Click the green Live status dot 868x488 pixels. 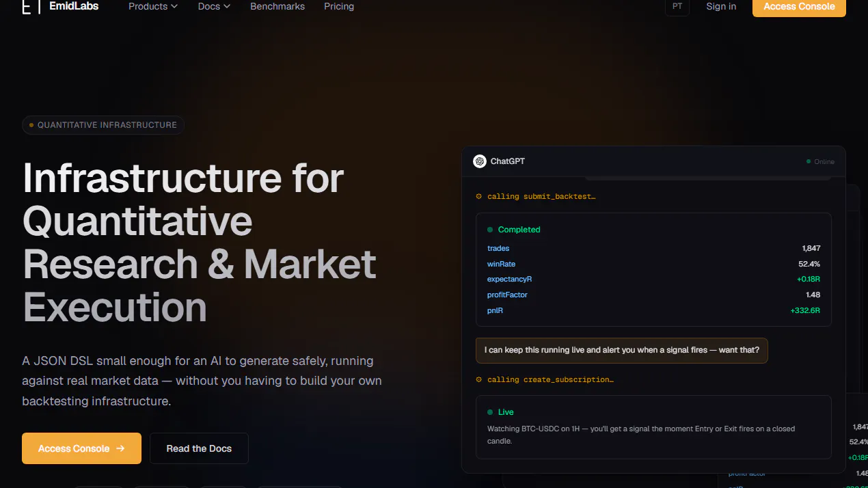[x=490, y=412]
